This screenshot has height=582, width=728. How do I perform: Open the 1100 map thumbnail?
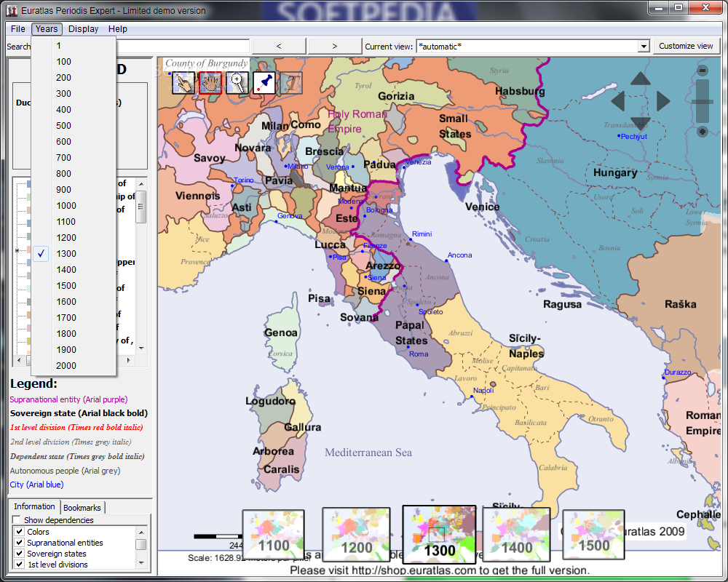tap(274, 534)
